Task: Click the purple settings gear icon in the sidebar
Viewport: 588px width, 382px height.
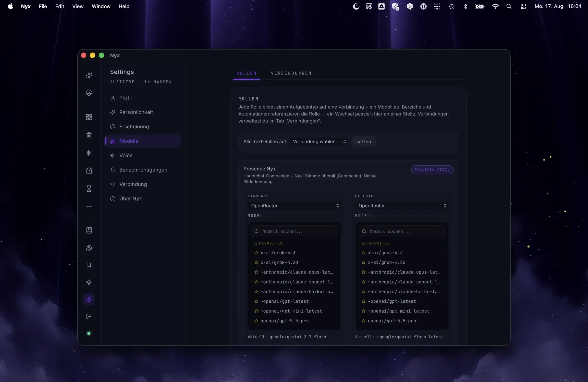Action: coord(89,299)
